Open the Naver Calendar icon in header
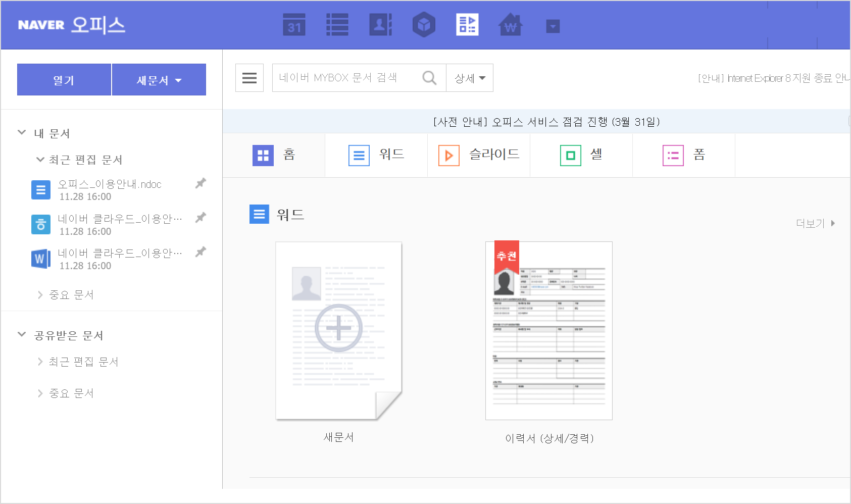 point(294,25)
